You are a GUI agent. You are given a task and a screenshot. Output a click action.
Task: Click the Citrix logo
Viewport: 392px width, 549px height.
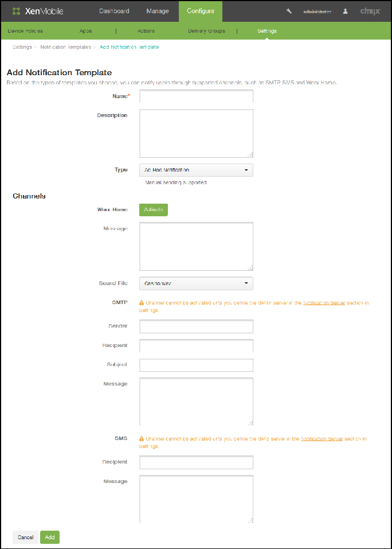coord(370,11)
